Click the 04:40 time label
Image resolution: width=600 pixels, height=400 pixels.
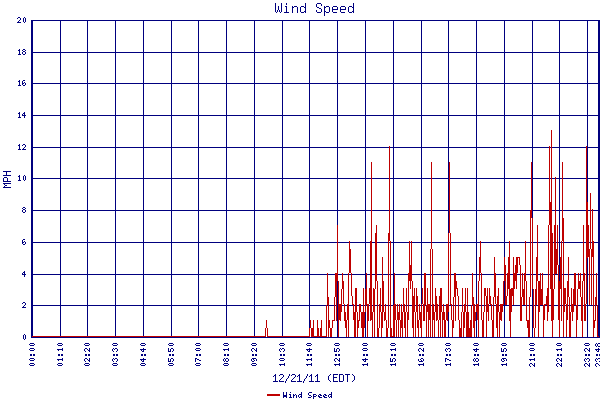[x=143, y=354]
